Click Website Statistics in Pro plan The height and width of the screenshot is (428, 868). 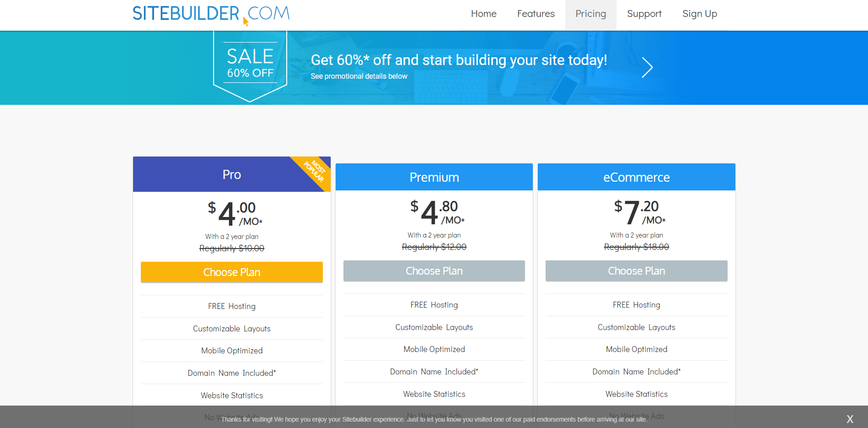coord(232,395)
